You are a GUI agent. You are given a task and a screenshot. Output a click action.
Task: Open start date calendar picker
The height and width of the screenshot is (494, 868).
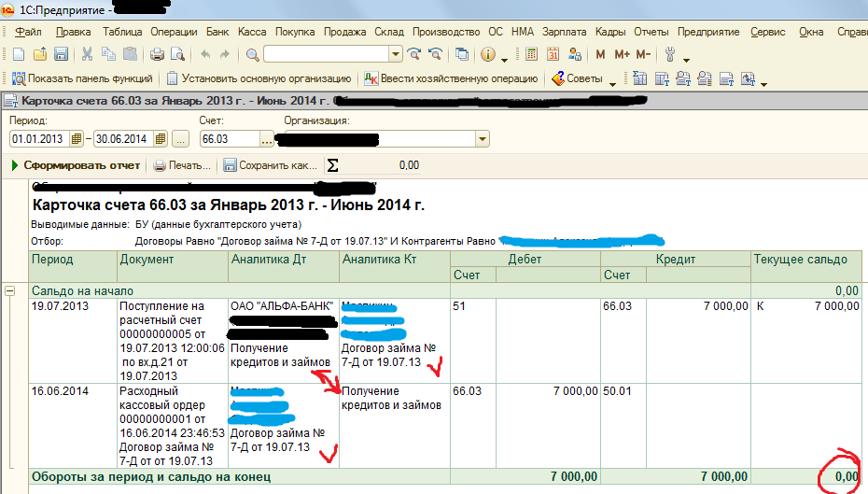coord(76,139)
